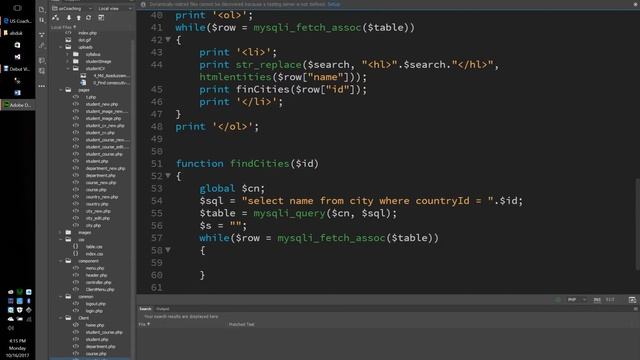Select logout.php in common folder
The width and height of the screenshot is (640, 360).
click(96, 304)
